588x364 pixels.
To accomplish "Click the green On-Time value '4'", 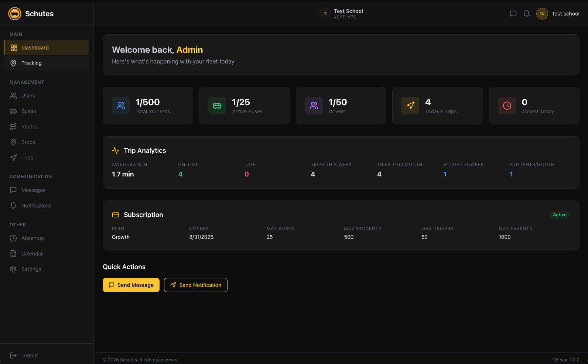I will pyautogui.click(x=180, y=174).
